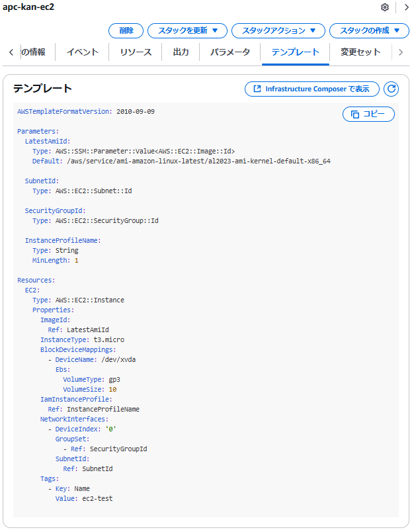
Task: Click the AWSTemplateFormatVersion line
Action: (86, 112)
